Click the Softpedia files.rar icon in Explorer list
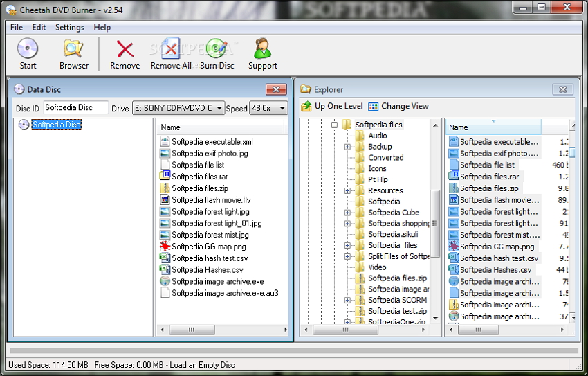Screen dimensions: 588x376 click(454, 176)
